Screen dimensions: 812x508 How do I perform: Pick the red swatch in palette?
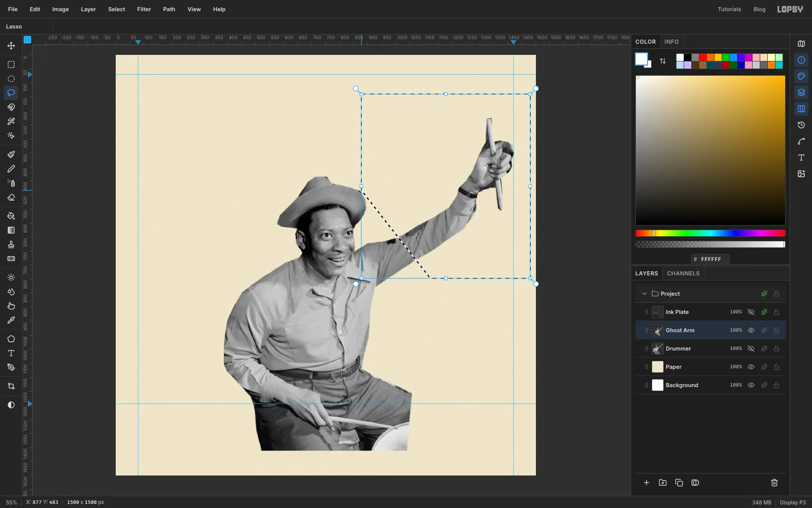tap(703, 57)
